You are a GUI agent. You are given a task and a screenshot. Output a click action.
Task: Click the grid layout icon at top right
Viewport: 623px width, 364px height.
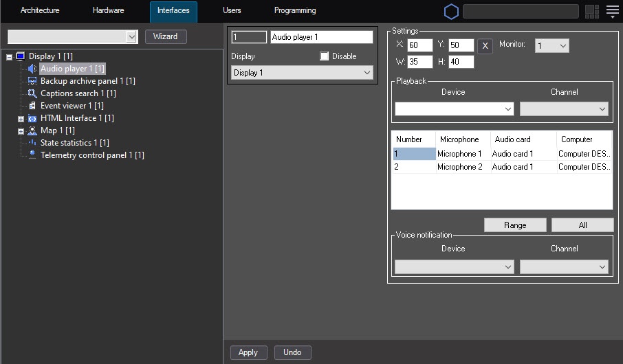click(591, 11)
